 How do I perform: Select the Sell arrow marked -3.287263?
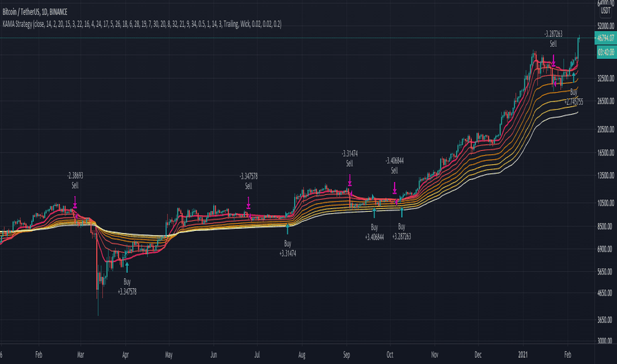point(553,61)
